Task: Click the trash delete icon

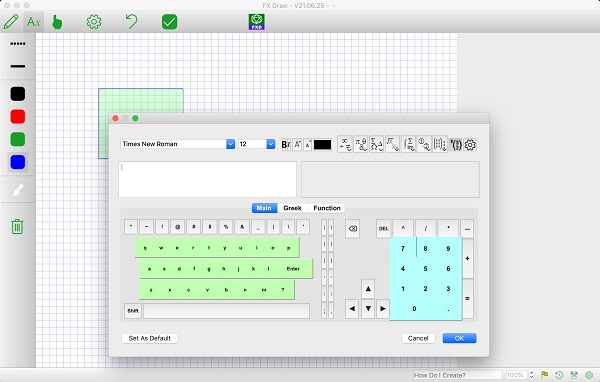Action: (x=17, y=226)
